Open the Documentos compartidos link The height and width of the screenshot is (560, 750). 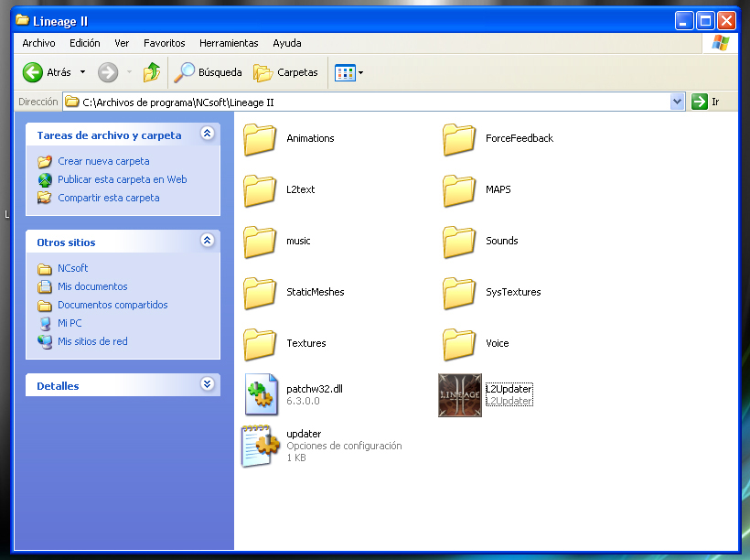coord(112,305)
